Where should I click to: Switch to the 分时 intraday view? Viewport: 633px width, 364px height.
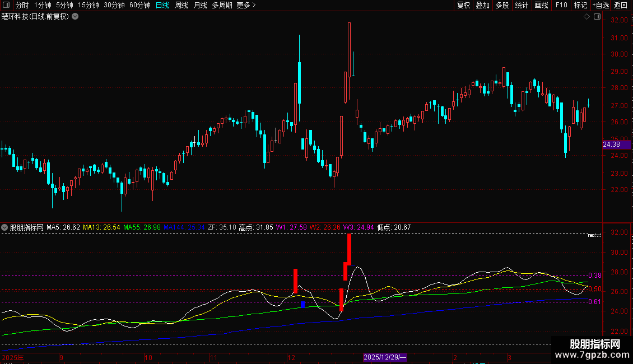[22, 5]
